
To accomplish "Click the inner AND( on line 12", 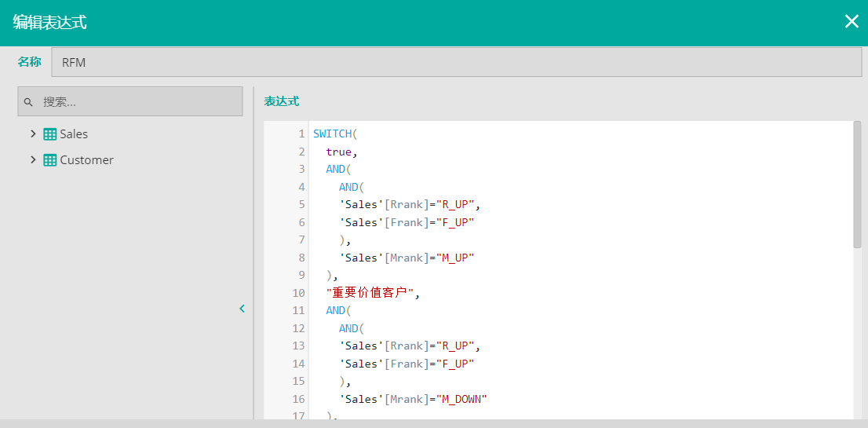I will click(x=351, y=328).
